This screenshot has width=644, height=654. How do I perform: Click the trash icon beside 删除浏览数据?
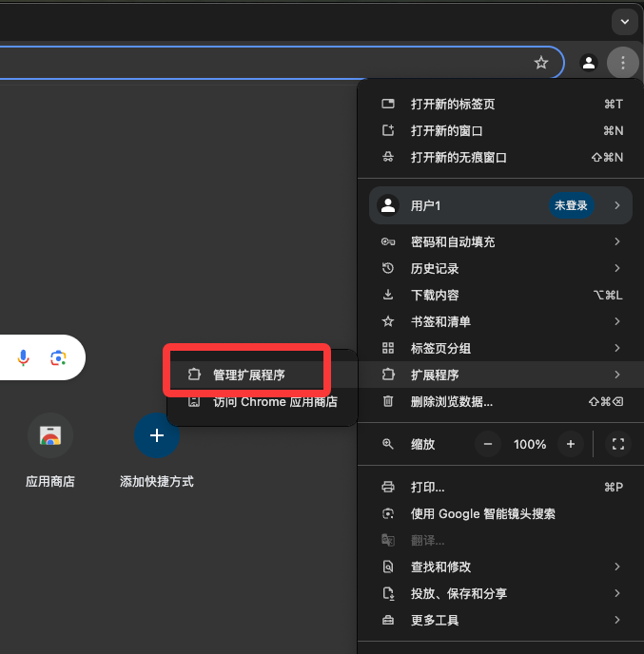[x=388, y=402]
